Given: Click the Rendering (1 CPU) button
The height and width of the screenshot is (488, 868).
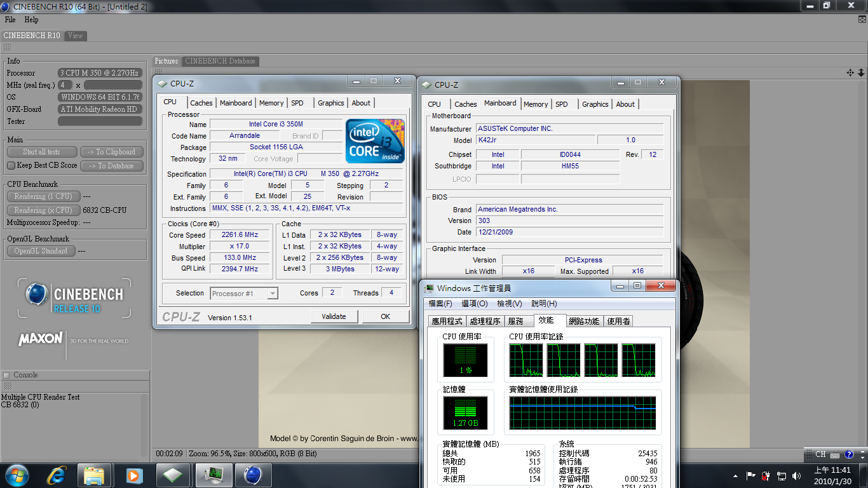Looking at the screenshot, I should point(43,196).
